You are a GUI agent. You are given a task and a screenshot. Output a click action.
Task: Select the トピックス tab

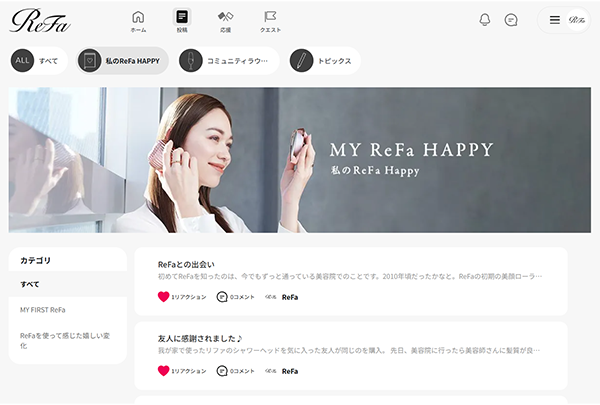coord(324,60)
